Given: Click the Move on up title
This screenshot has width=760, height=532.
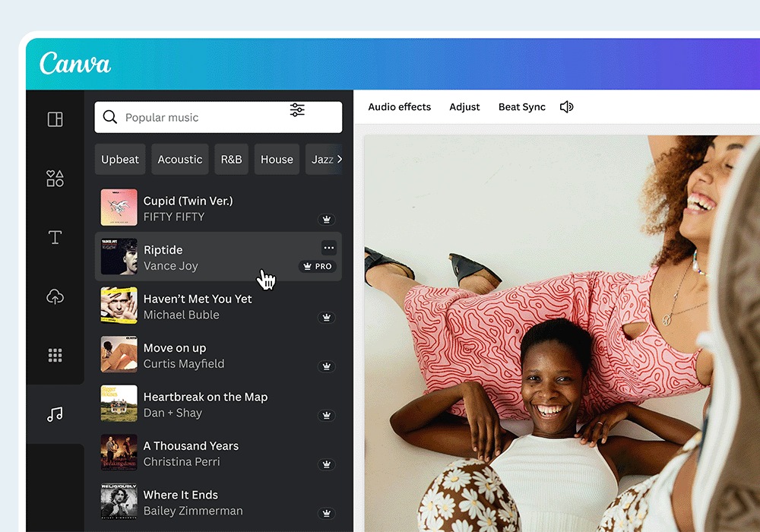Looking at the screenshot, I should 175,348.
